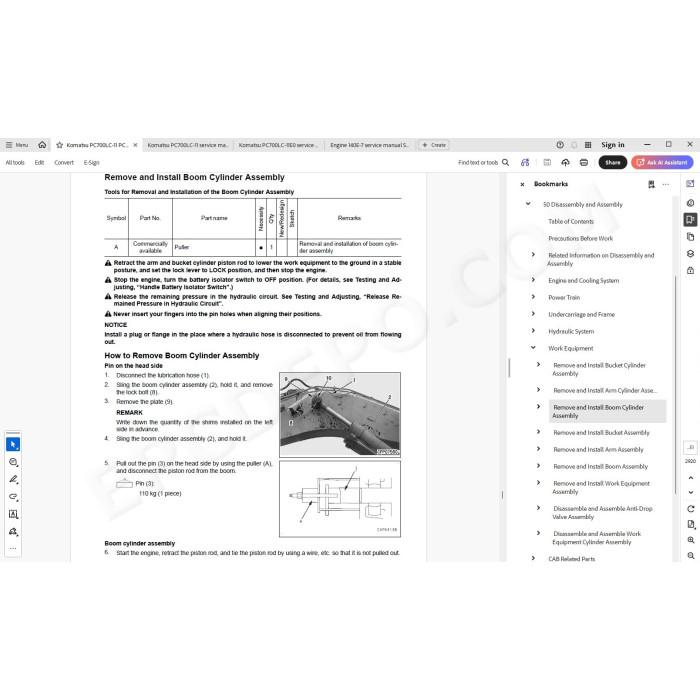Screen dimensions: 700x700
Task: Open the Convert menu
Action: (64, 162)
